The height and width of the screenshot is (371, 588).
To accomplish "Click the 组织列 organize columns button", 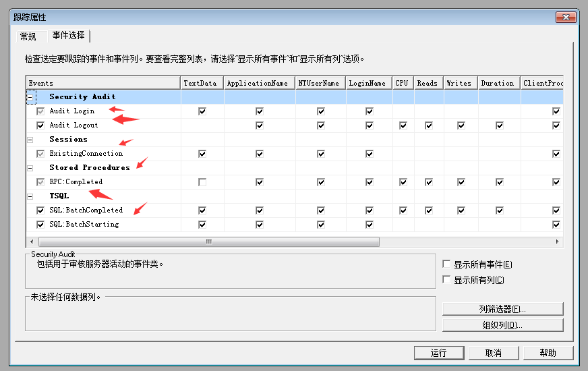I will (x=502, y=325).
